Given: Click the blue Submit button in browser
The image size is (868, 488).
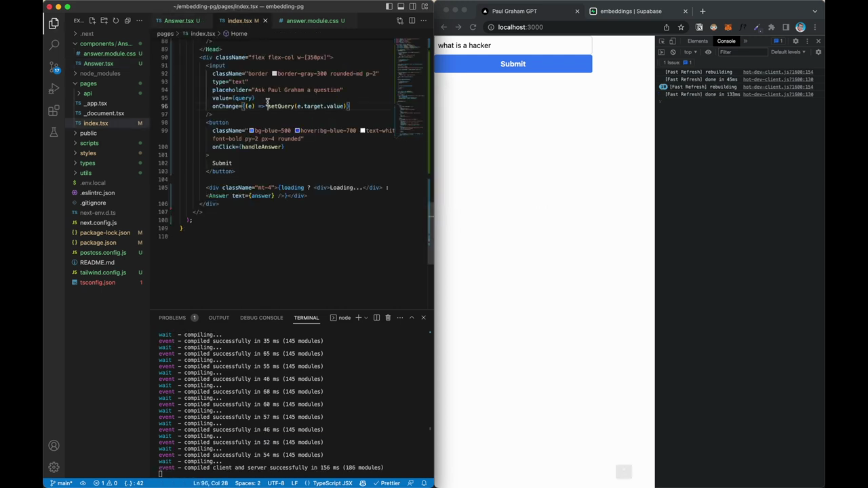Looking at the screenshot, I should pos(513,64).
